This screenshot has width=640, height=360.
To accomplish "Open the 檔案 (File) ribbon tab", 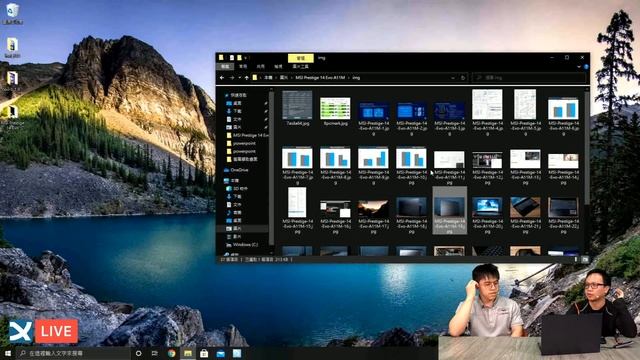I will pos(225,66).
